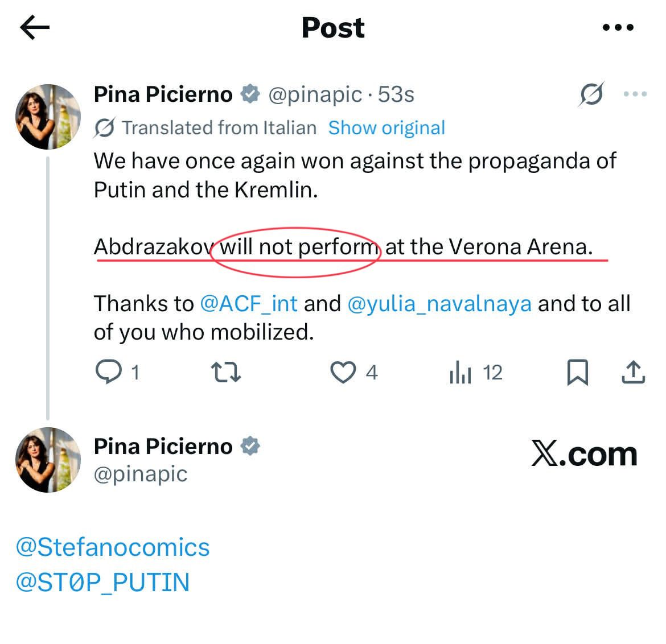Open the @Stefanocomics mention

tap(113, 547)
